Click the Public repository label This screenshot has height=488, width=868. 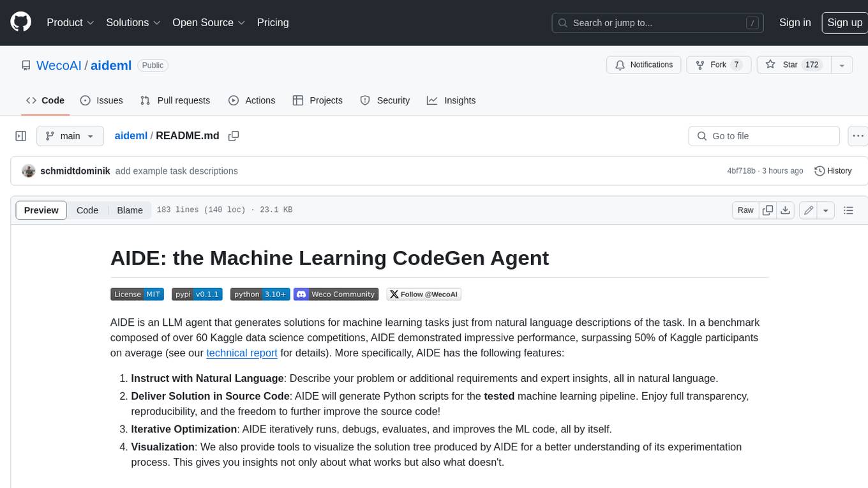153,65
